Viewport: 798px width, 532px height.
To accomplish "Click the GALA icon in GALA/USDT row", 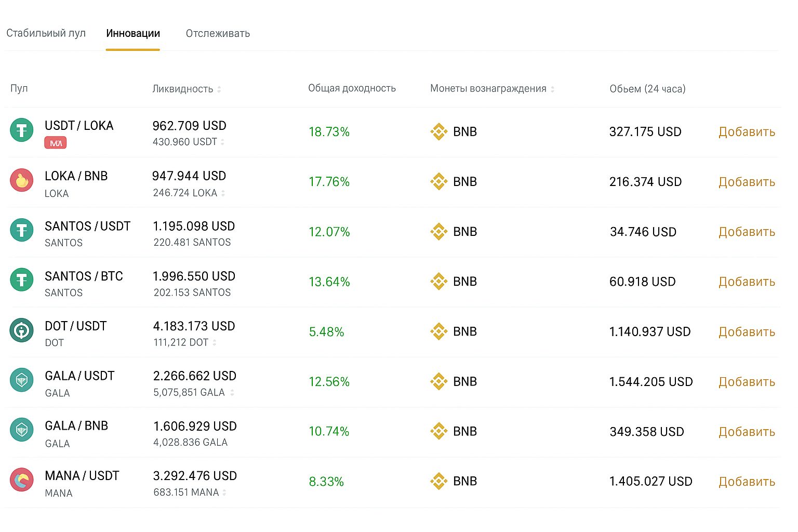I will [x=21, y=380].
